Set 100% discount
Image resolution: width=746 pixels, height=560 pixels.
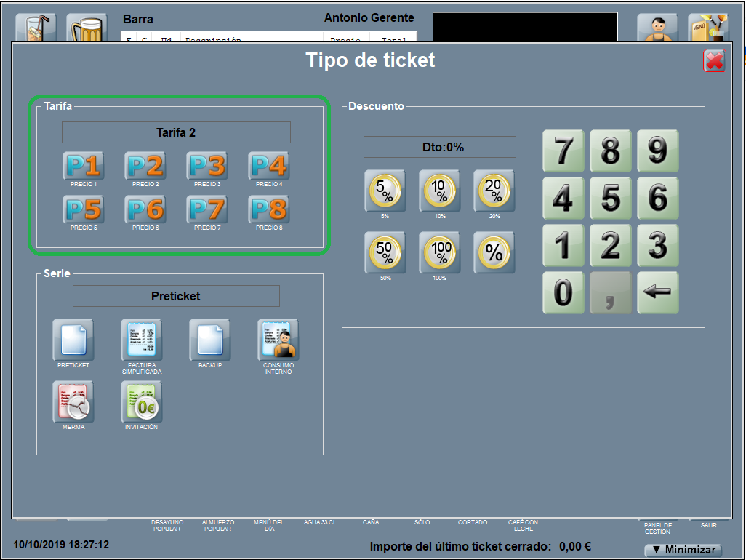[x=440, y=253]
